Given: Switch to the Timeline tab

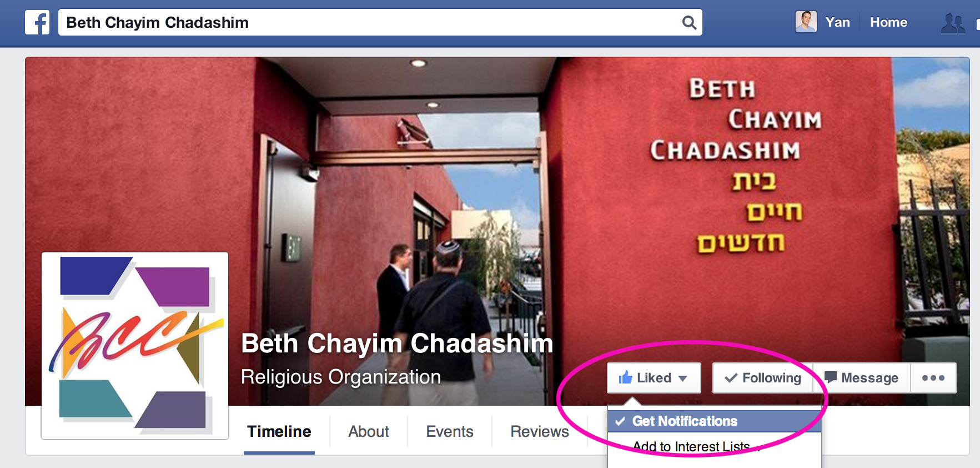Looking at the screenshot, I should [x=279, y=432].
